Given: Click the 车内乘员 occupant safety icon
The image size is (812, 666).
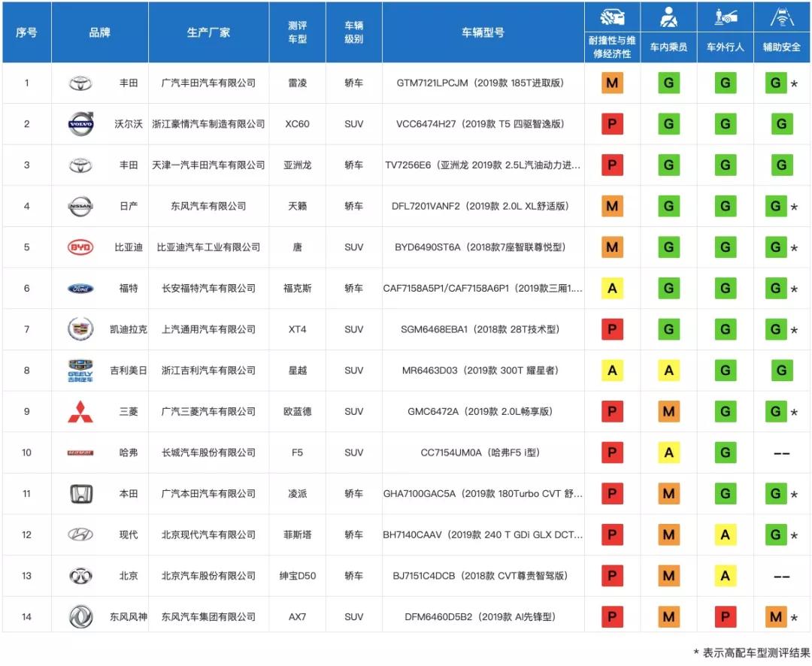Looking at the screenshot, I should pos(668,17).
